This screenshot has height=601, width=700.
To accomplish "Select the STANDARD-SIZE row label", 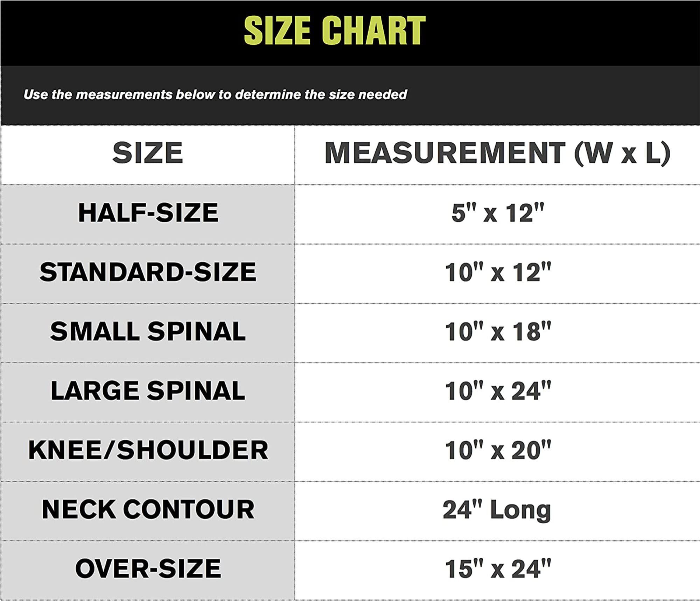I will point(148,272).
